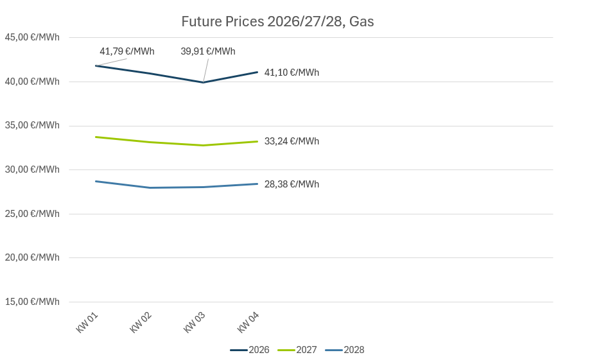The image size is (592, 364).
Task: Select the 41,10 €/MWh data label
Action: (292, 73)
